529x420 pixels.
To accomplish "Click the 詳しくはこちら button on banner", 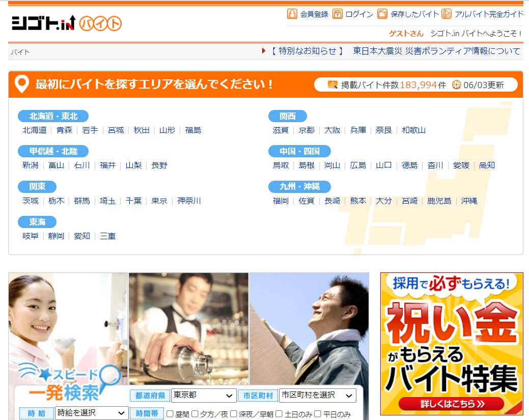I will [452, 404].
